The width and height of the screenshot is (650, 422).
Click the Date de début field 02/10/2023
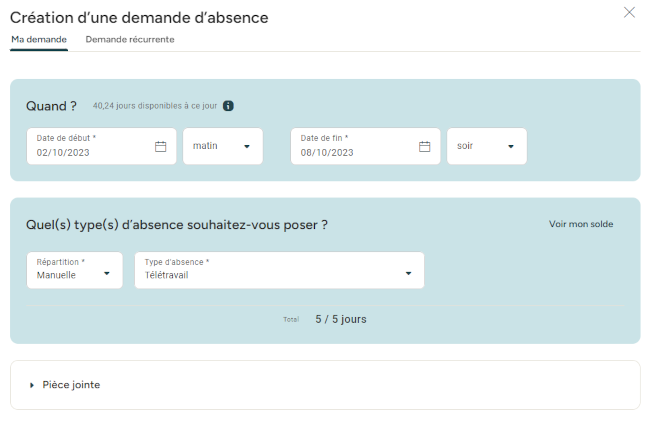pyautogui.click(x=102, y=146)
